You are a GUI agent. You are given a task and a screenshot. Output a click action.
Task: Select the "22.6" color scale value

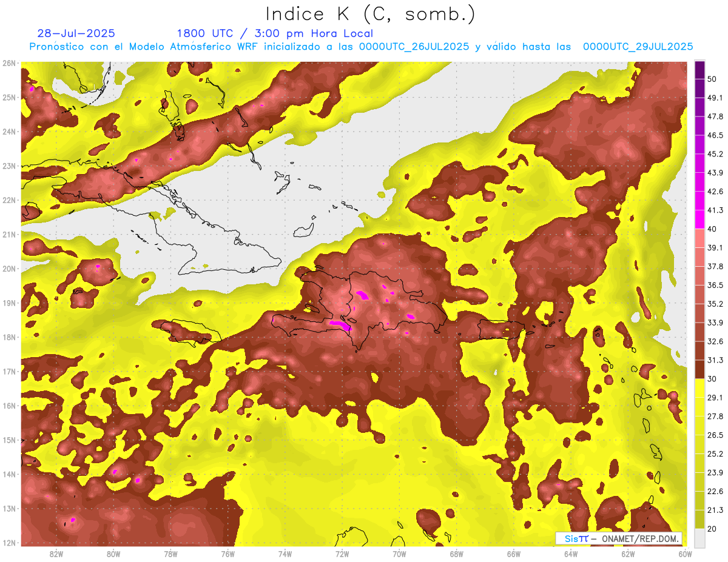(715, 491)
